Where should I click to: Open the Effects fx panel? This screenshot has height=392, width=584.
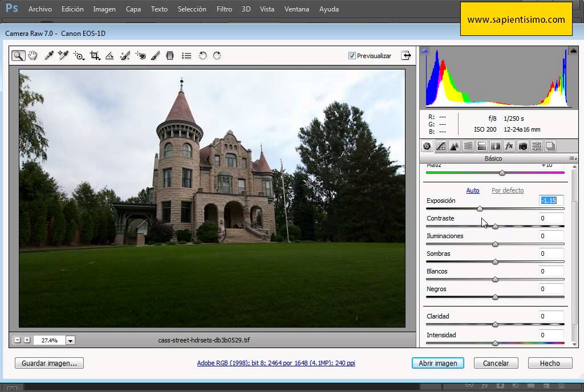pos(509,146)
